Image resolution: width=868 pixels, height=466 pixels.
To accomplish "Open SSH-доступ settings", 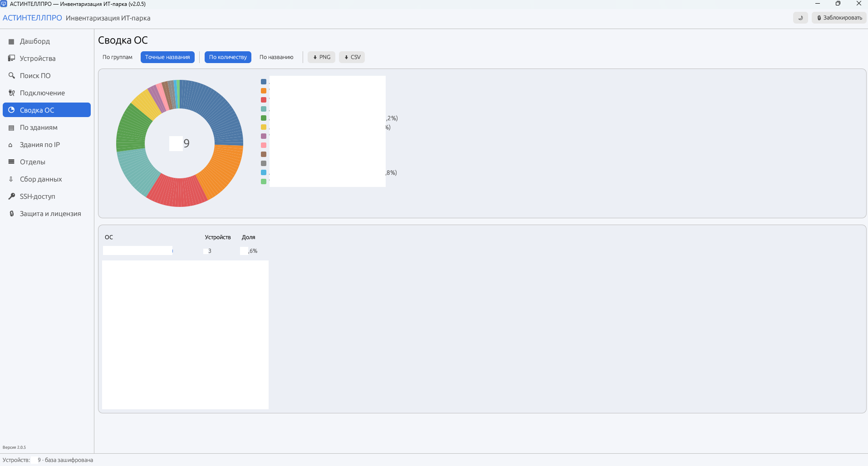I will point(47,196).
